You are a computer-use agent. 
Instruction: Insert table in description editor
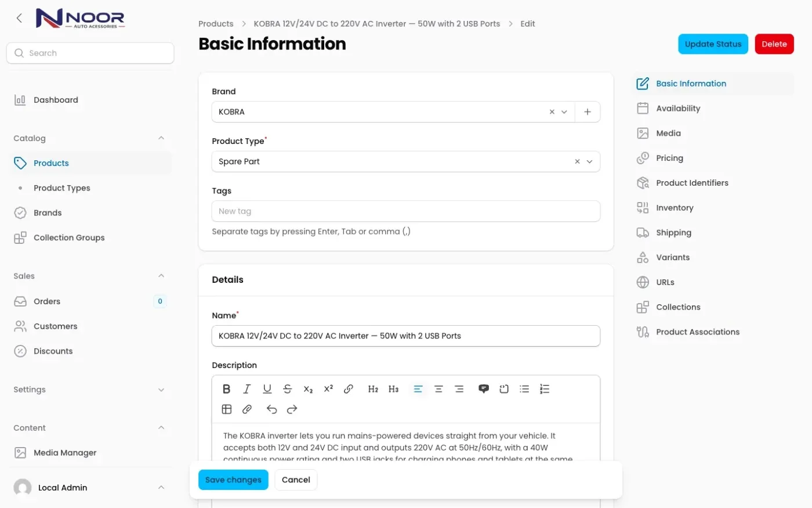coord(227,409)
